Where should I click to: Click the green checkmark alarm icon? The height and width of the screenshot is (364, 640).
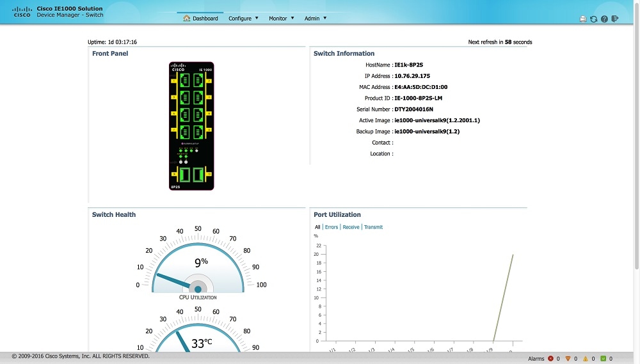point(603,359)
